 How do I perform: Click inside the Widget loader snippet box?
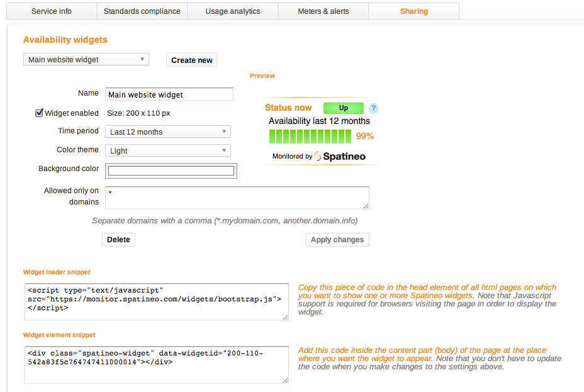coord(157,302)
